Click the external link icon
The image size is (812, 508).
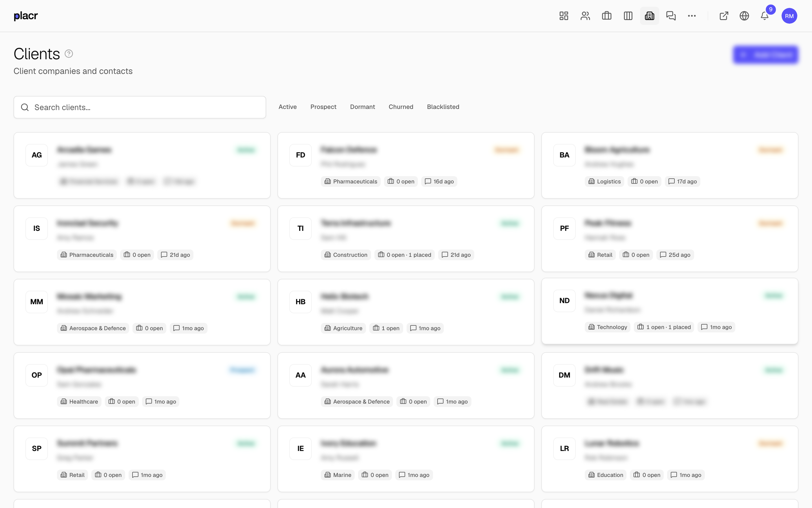pos(724,16)
